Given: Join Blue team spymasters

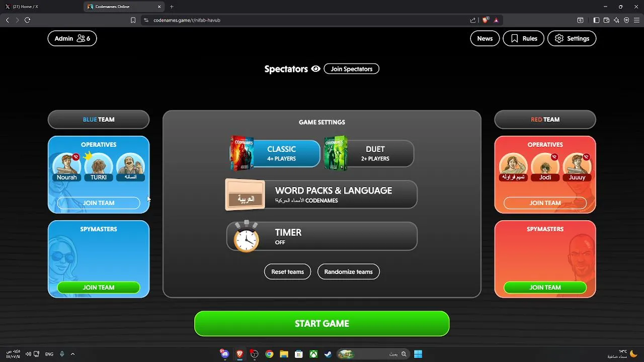Looking at the screenshot, I should (99, 288).
